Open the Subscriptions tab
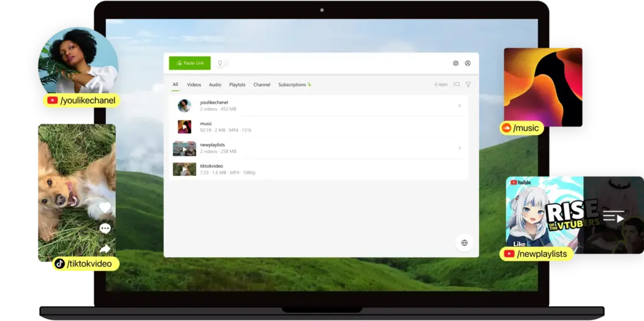Screen dimensions: 644x321 (x=294, y=85)
